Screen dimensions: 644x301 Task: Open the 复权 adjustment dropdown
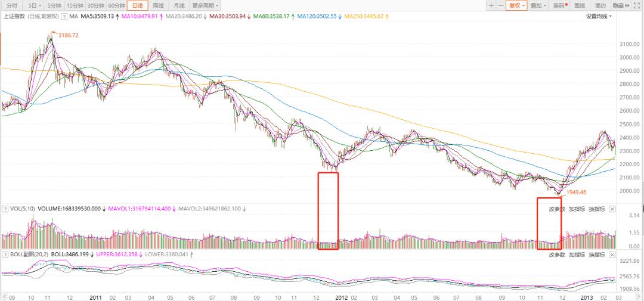click(516, 6)
